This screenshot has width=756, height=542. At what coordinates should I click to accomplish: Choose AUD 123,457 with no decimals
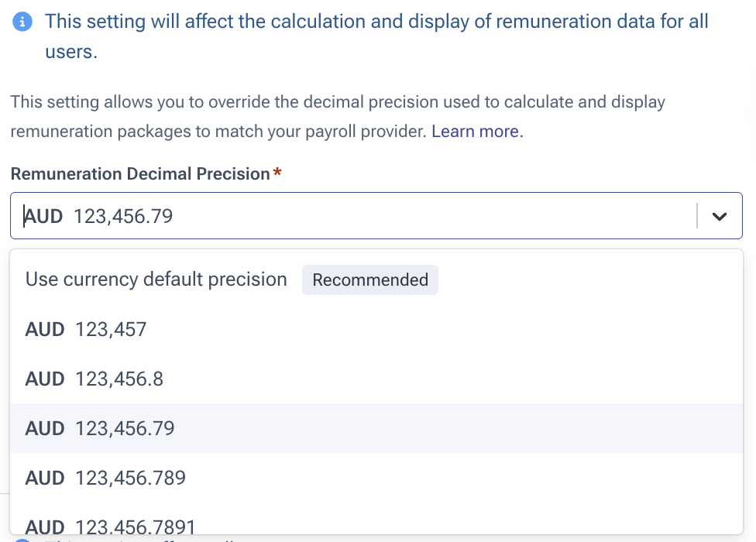pos(86,330)
